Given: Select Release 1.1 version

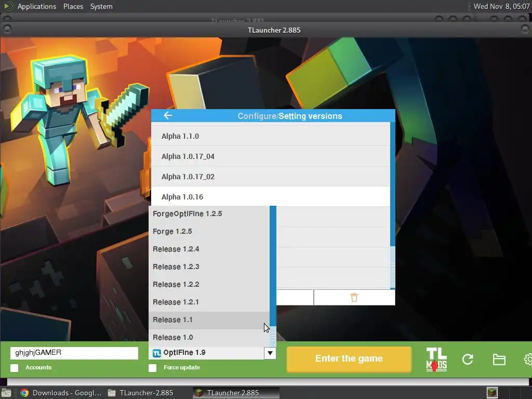Looking at the screenshot, I should pyautogui.click(x=209, y=320).
